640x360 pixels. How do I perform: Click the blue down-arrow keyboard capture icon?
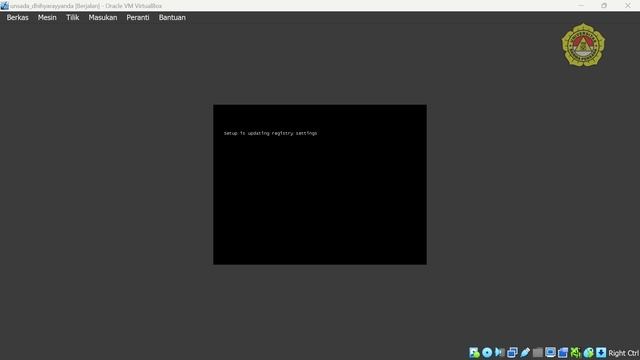point(601,353)
